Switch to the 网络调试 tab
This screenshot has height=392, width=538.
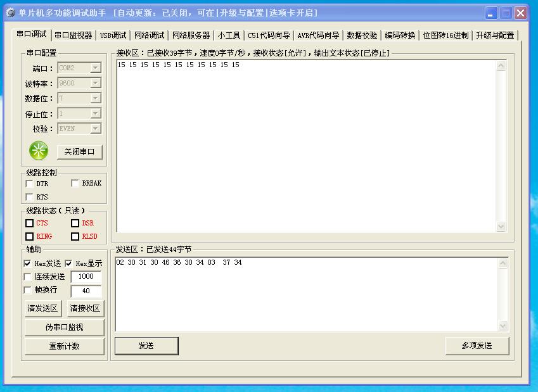149,35
